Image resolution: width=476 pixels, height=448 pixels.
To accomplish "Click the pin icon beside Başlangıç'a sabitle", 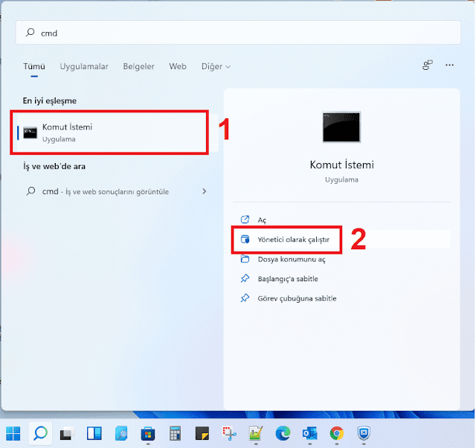I will click(x=245, y=278).
